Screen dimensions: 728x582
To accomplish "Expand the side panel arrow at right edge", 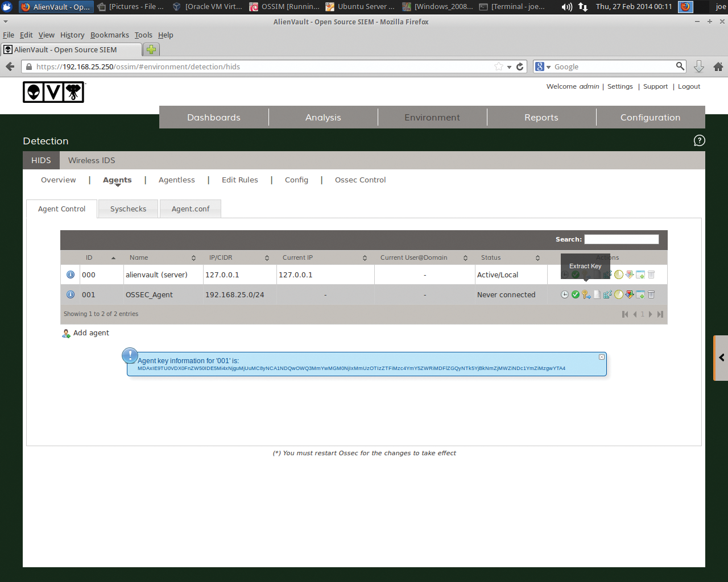I will (x=721, y=357).
